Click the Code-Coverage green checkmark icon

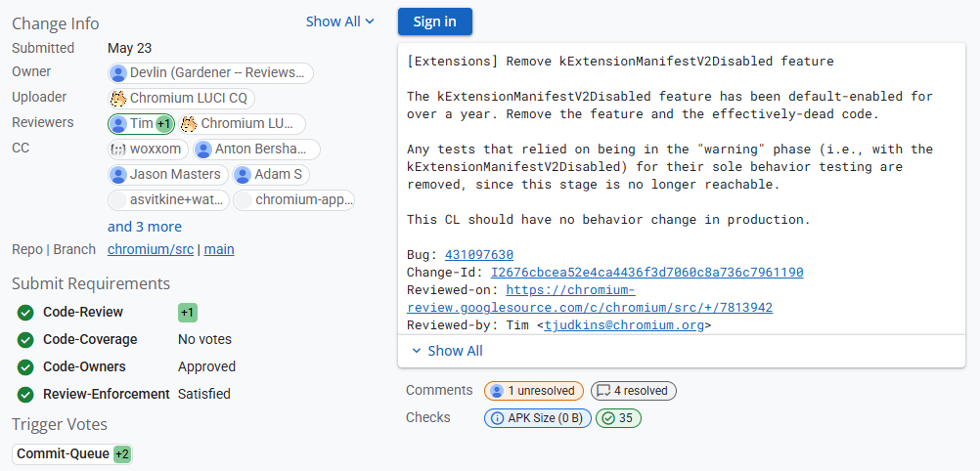click(x=25, y=340)
